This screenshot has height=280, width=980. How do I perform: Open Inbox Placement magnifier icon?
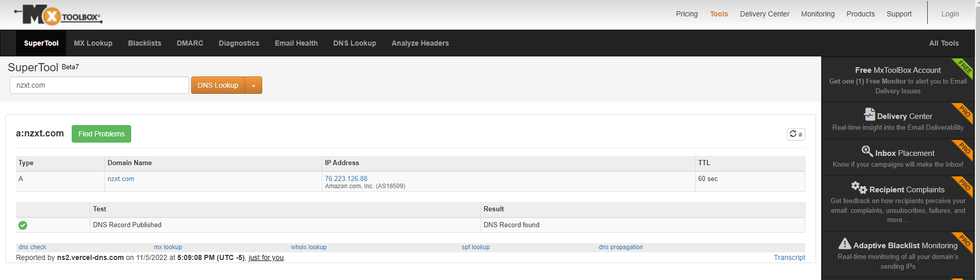pos(867,151)
